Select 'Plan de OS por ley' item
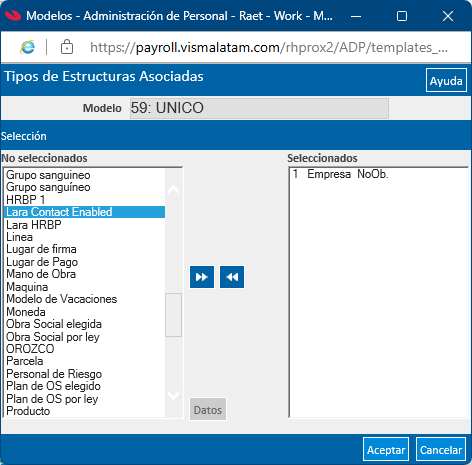 click(x=85, y=399)
